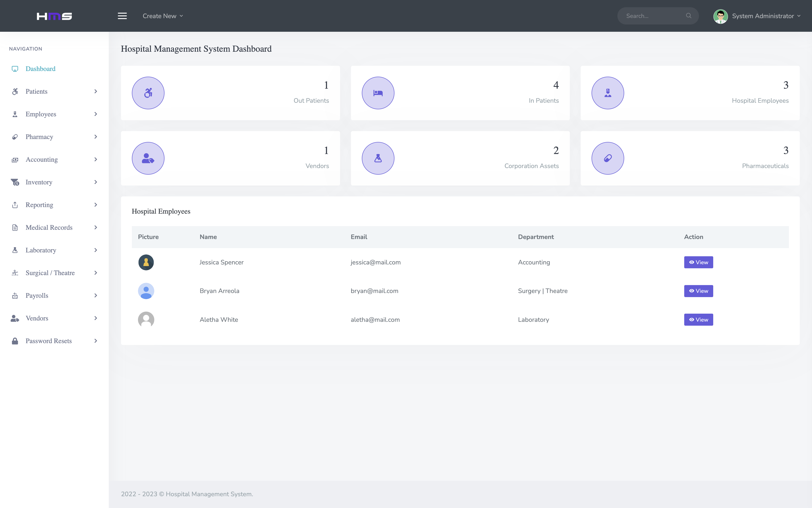Viewport: 812px width, 508px height.
Task: Expand the Patients chevron
Action: 96,91
